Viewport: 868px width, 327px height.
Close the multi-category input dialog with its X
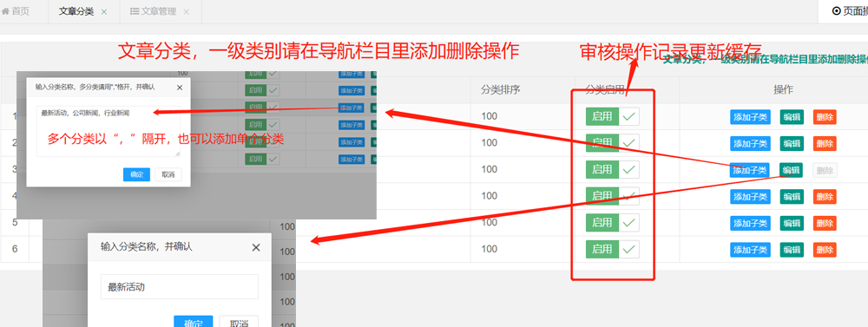pos(180,87)
